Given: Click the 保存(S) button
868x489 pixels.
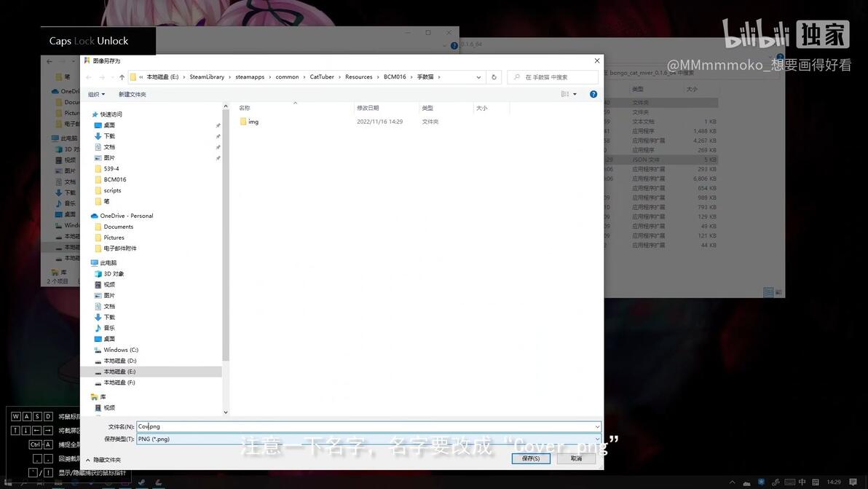Looking at the screenshot, I should point(531,458).
